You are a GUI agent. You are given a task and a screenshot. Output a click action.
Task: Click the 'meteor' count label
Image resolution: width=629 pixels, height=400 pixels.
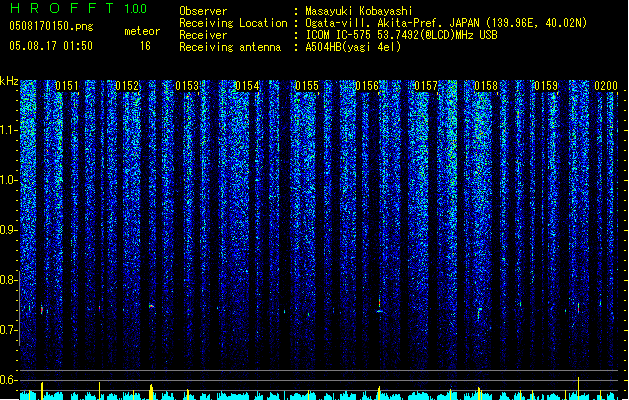pos(142,31)
